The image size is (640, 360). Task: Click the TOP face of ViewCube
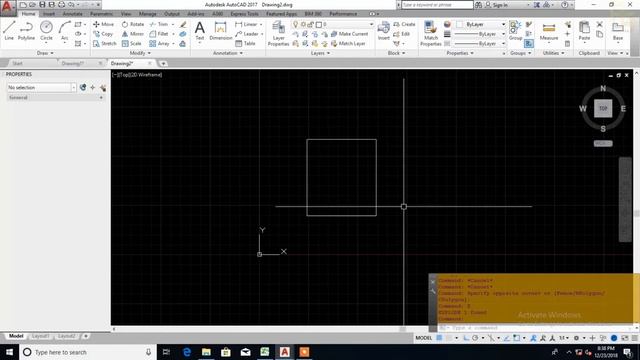pos(603,108)
